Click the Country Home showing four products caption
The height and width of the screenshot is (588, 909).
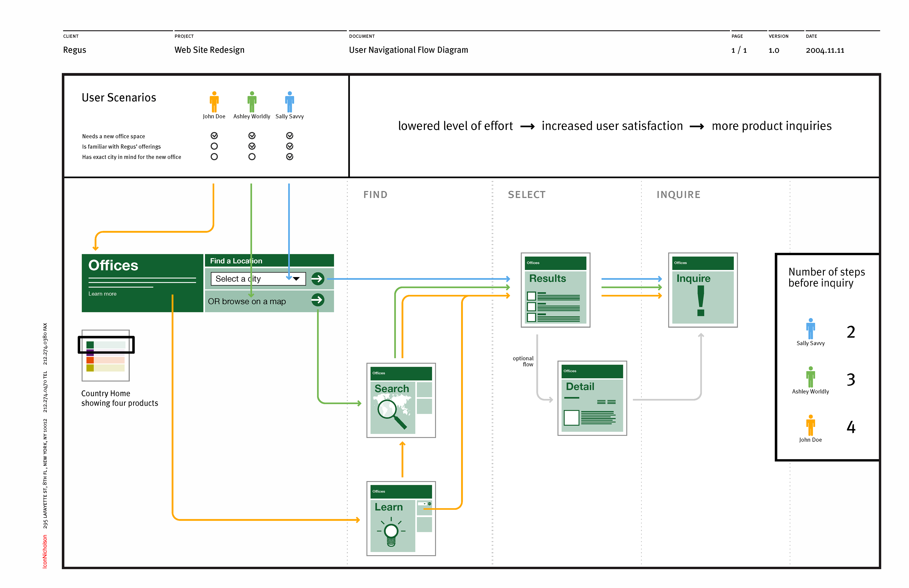120,398
